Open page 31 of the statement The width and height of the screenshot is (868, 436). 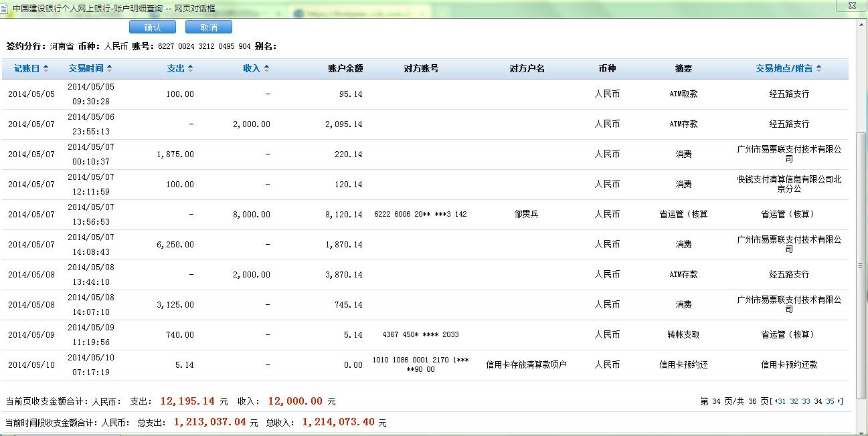(x=782, y=401)
